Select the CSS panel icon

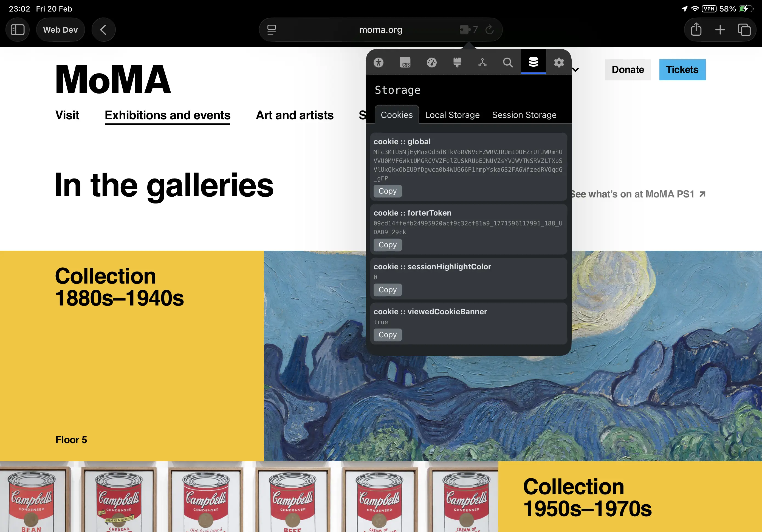(406, 63)
